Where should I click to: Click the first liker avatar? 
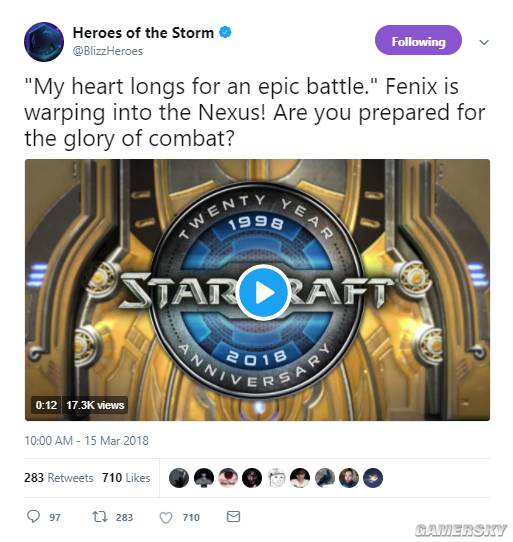179,478
